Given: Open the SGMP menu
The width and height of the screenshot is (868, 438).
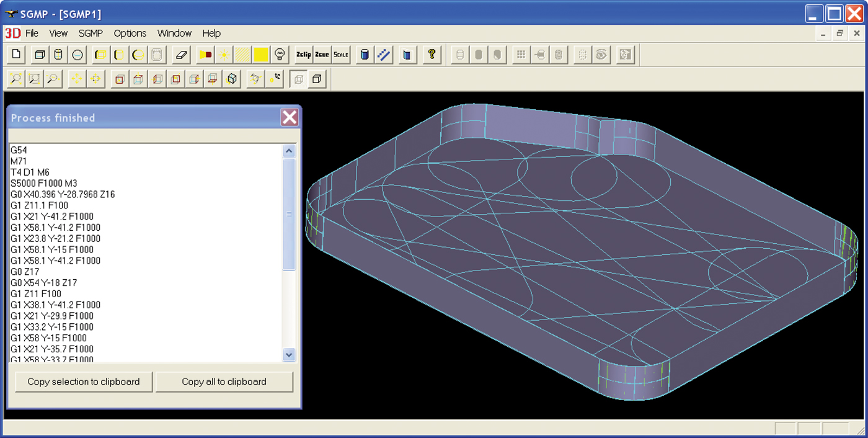Looking at the screenshot, I should pos(91,34).
